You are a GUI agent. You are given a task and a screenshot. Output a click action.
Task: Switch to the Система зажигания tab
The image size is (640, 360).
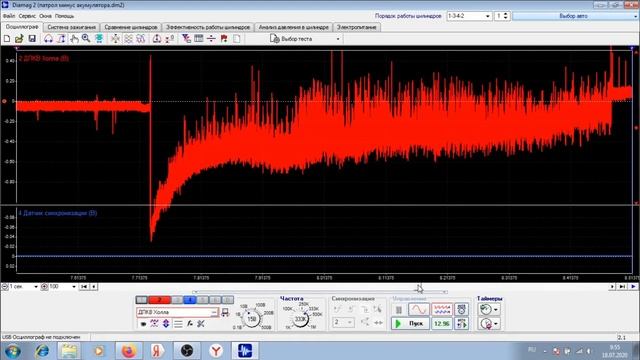coord(71,27)
